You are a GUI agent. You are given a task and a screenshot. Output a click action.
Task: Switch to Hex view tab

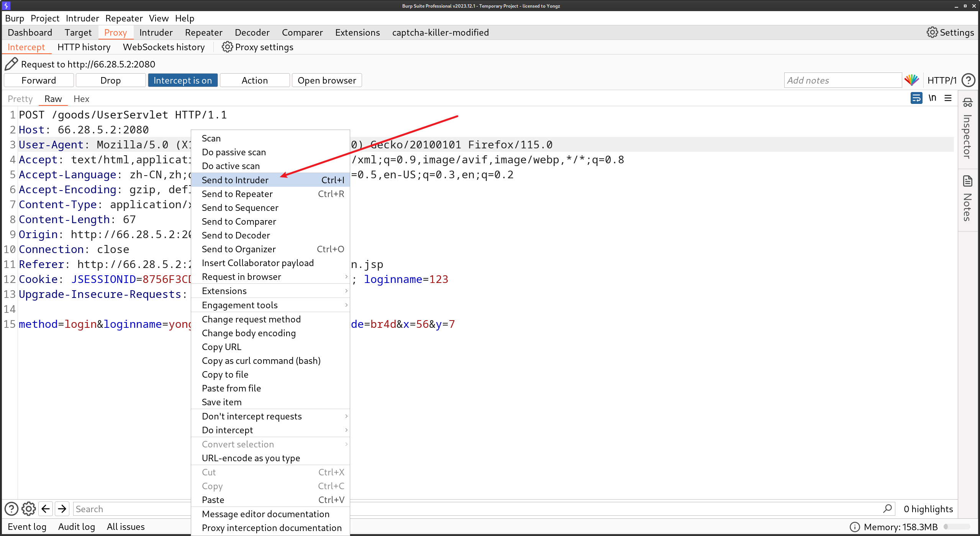pos(81,99)
